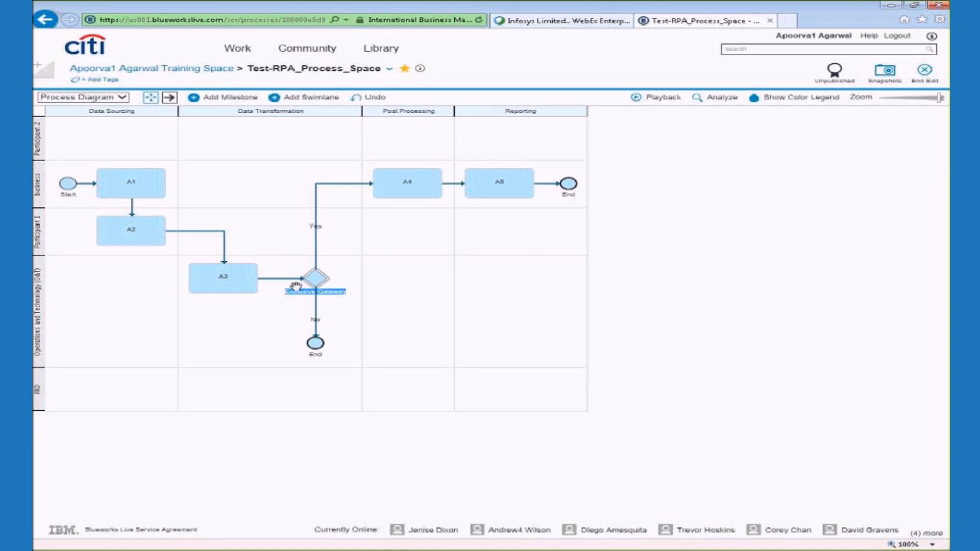Open the Community menu
The width and height of the screenshot is (980, 551).
pos(307,48)
